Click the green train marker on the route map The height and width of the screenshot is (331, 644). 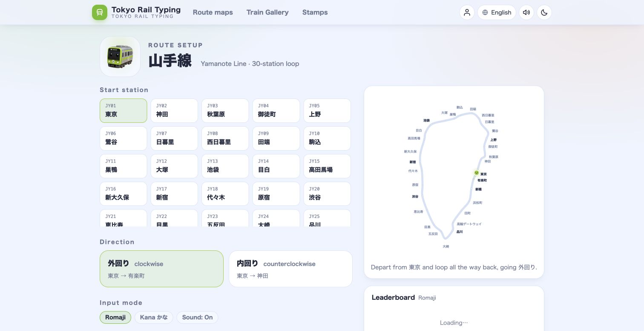(x=477, y=173)
